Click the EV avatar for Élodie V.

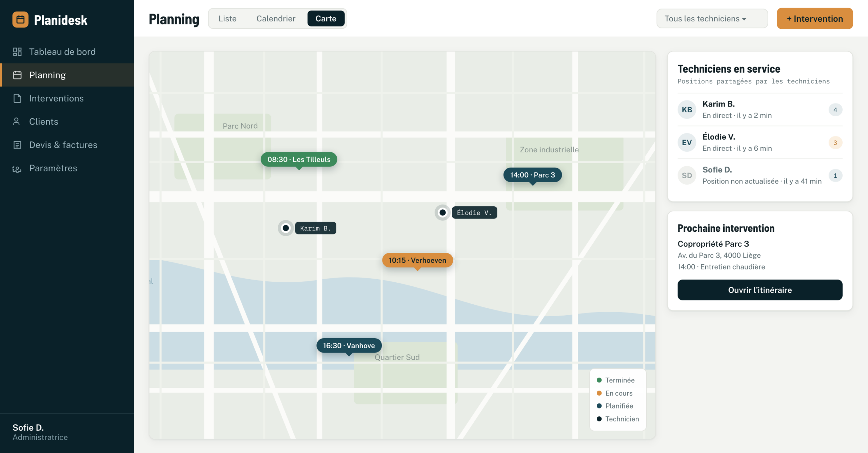point(687,143)
